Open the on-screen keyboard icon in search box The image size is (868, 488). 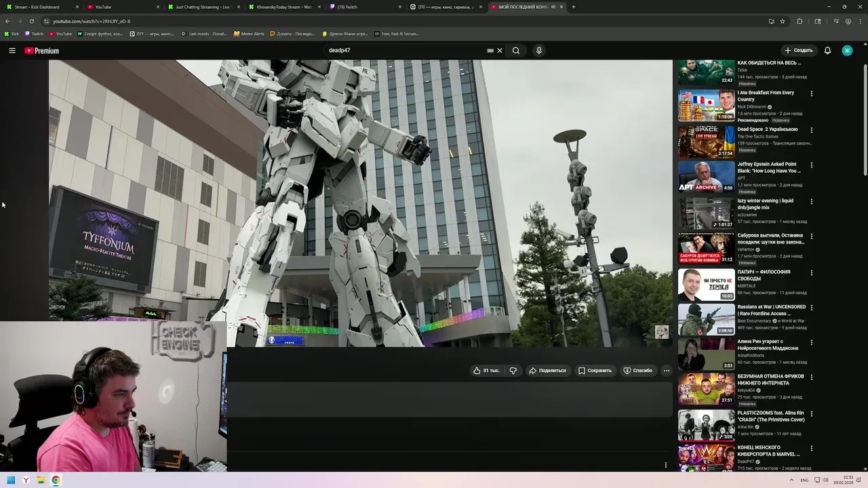(490, 50)
